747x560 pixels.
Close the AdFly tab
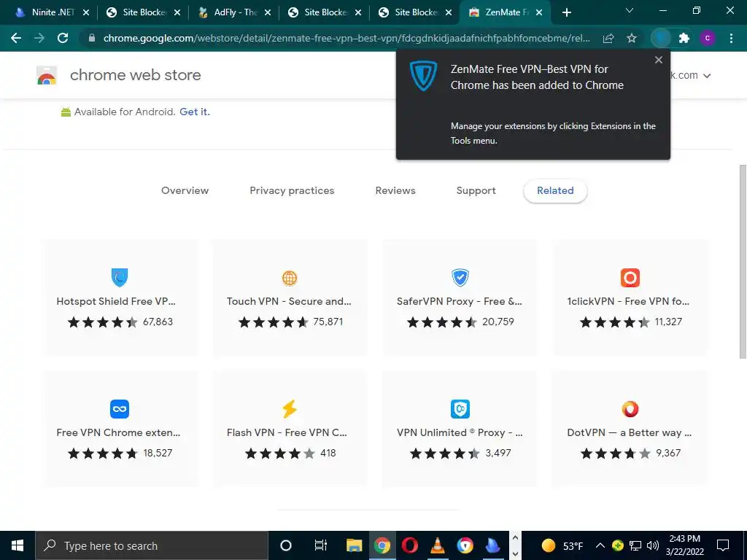coord(268,12)
